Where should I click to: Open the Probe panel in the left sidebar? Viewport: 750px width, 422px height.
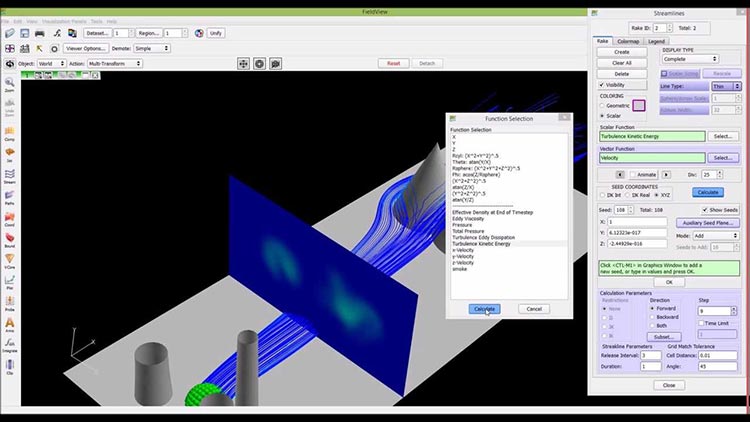point(10,303)
